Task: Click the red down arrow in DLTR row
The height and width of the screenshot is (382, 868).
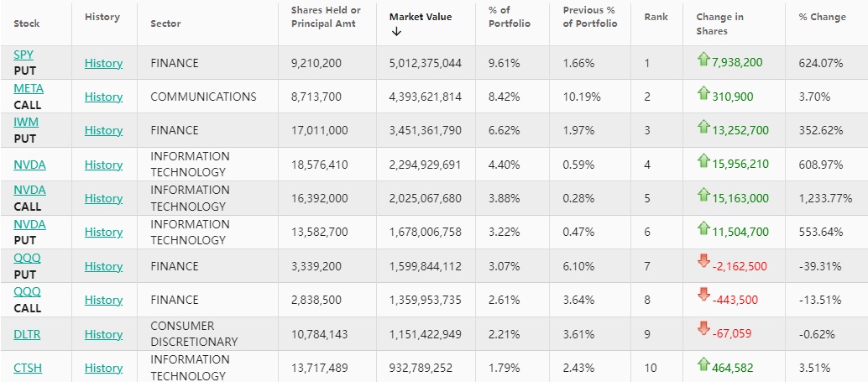Action: 703,329
